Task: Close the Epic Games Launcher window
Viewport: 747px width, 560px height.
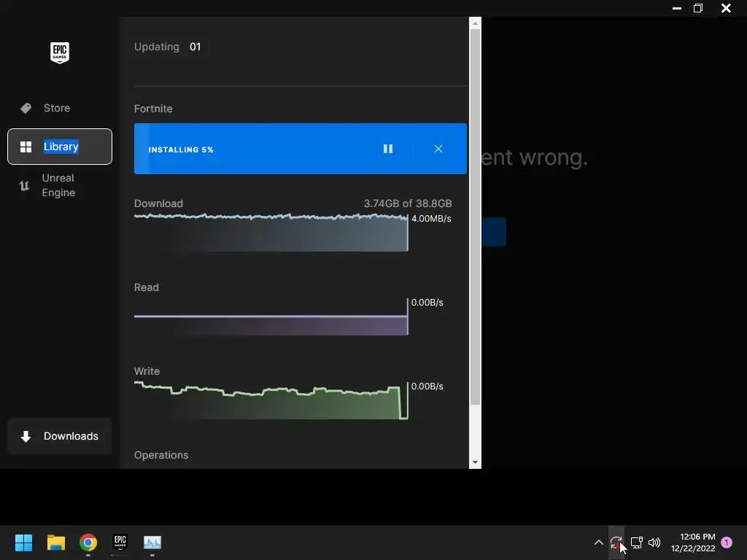Action: pos(726,8)
